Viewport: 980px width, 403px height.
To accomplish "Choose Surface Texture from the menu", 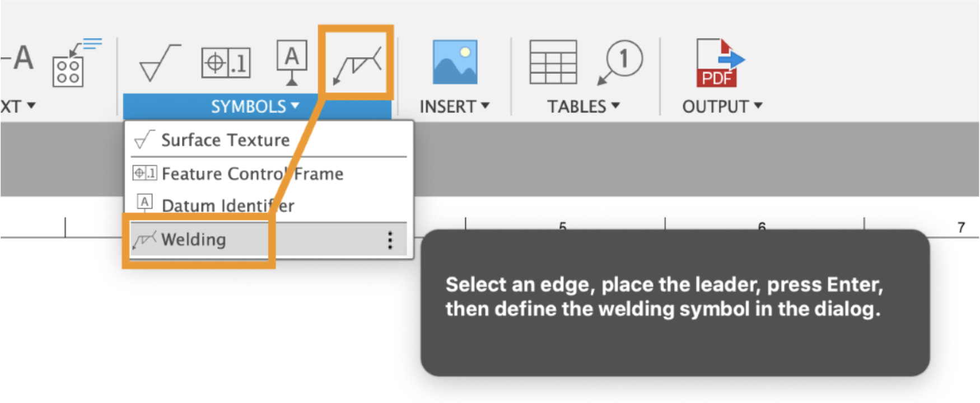I will 225,140.
